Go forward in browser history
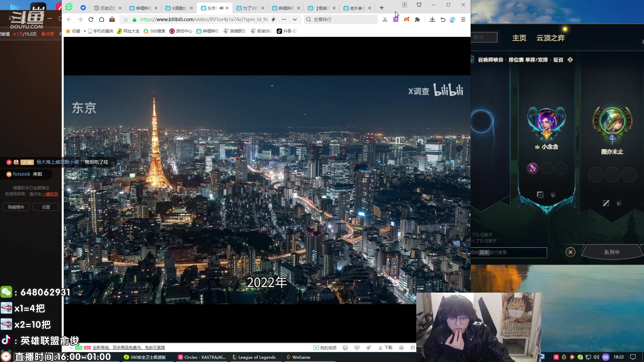Image resolution: width=644 pixels, height=362 pixels. point(80,19)
